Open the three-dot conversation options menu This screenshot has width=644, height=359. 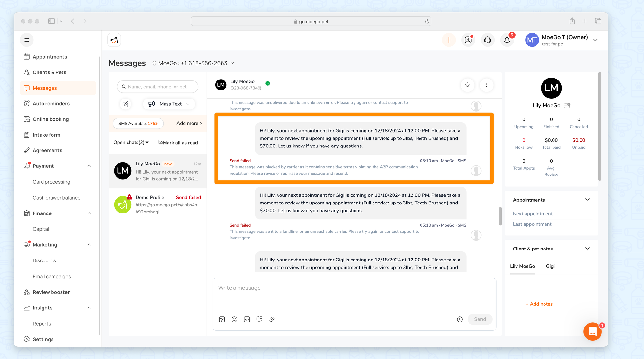coord(486,85)
